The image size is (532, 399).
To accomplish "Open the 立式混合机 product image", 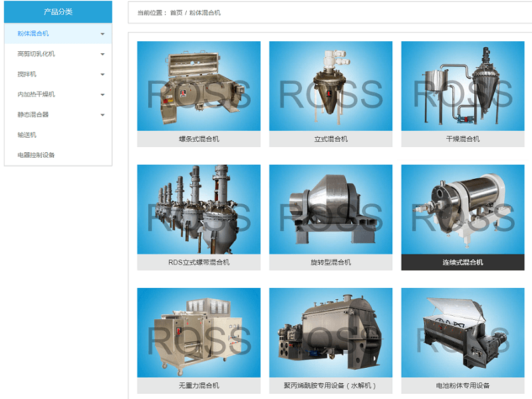I will 331,86.
